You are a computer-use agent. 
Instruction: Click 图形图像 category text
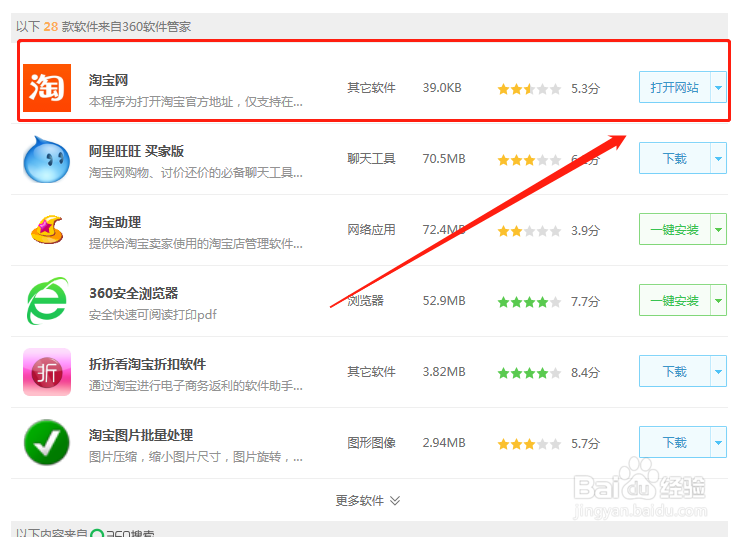pos(372,443)
